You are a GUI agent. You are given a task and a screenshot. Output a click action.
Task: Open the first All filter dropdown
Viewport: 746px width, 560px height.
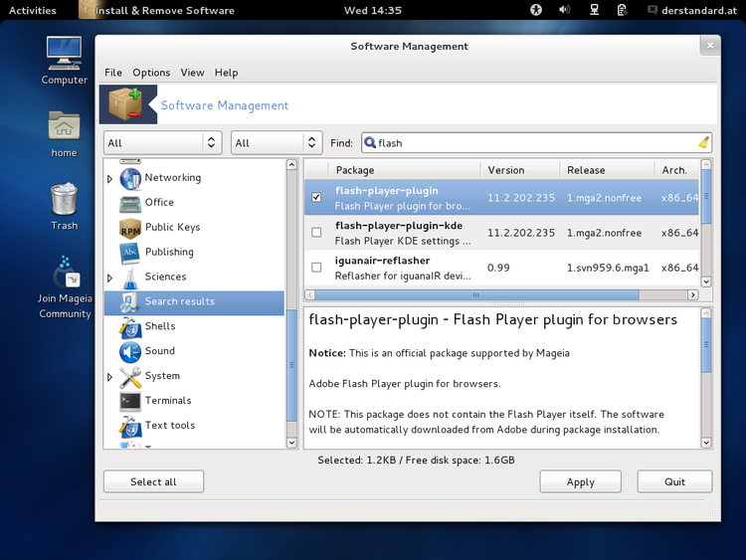point(162,143)
